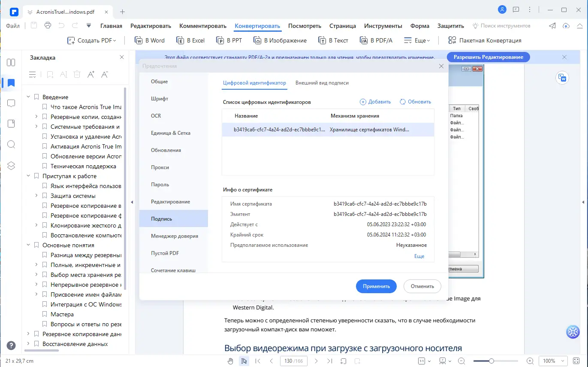Choose В Изображение conversion
This screenshot has height=367, width=588.
click(x=280, y=40)
